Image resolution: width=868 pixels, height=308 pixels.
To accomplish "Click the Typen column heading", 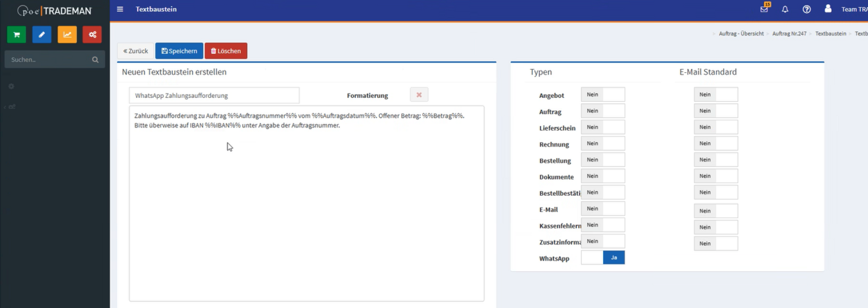I will click(541, 72).
